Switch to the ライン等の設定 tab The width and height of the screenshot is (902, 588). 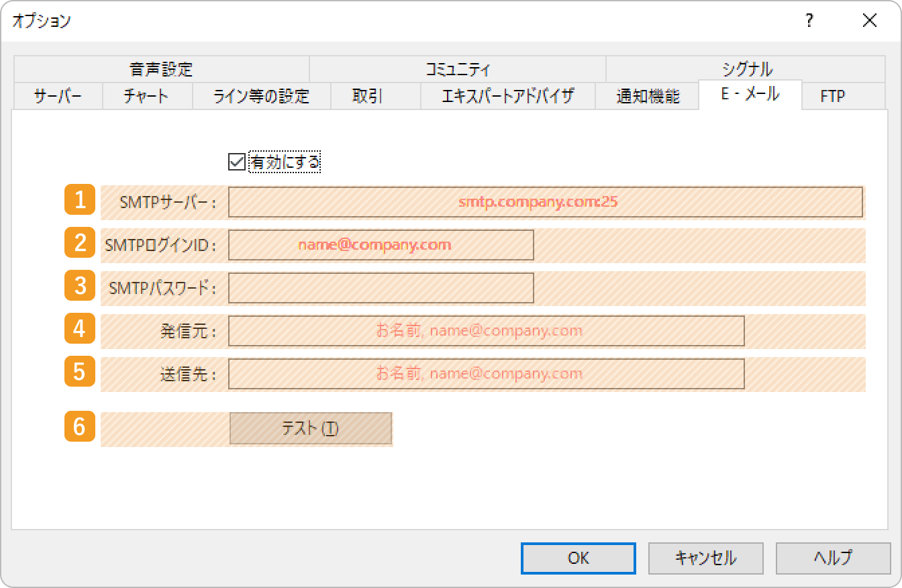pyautogui.click(x=262, y=96)
